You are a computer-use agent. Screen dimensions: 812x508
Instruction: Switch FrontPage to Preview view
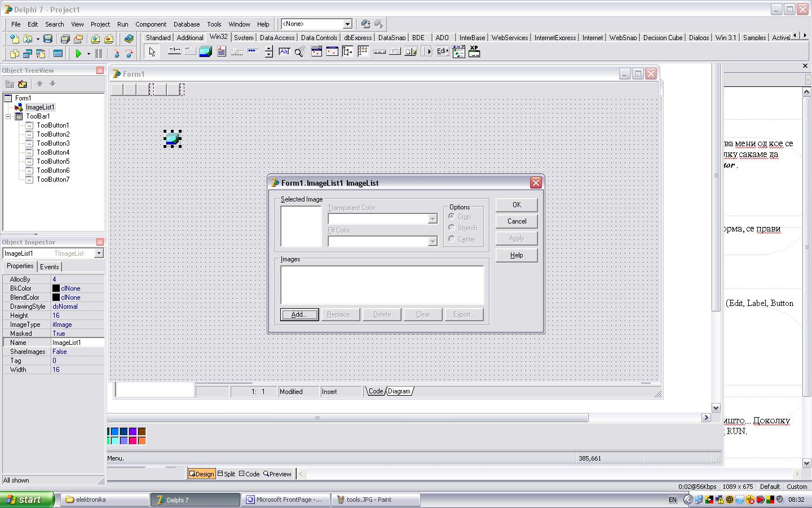[277, 474]
